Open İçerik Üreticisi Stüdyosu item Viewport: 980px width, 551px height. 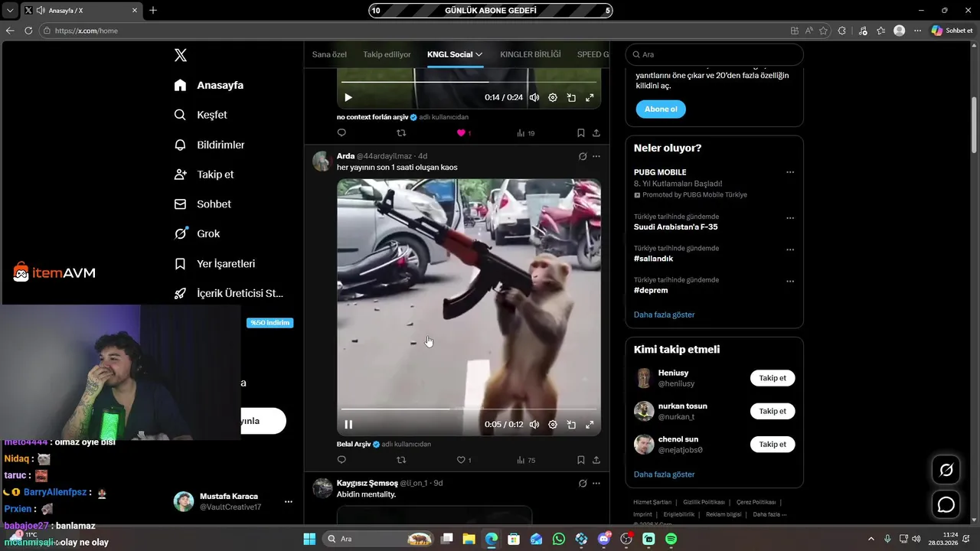(x=229, y=293)
